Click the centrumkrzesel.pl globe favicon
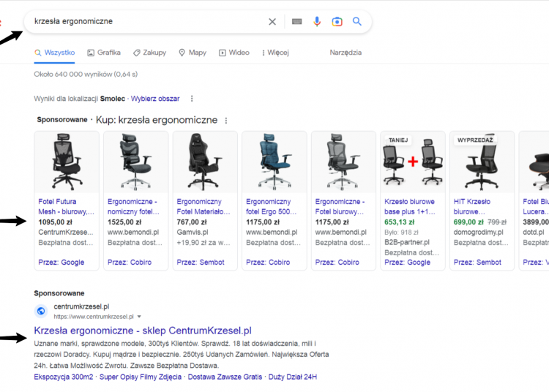Viewport: 549px width, 392px height. coord(41,311)
